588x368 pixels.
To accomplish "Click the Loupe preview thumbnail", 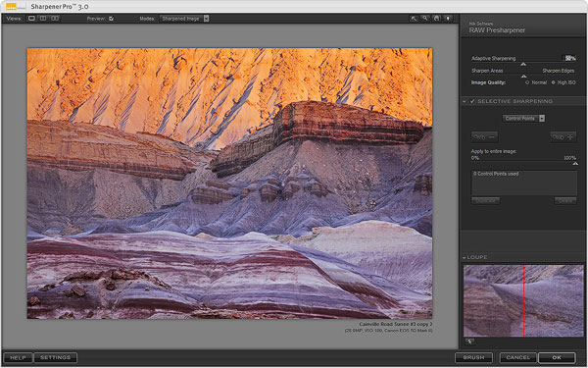I will point(523,301).
